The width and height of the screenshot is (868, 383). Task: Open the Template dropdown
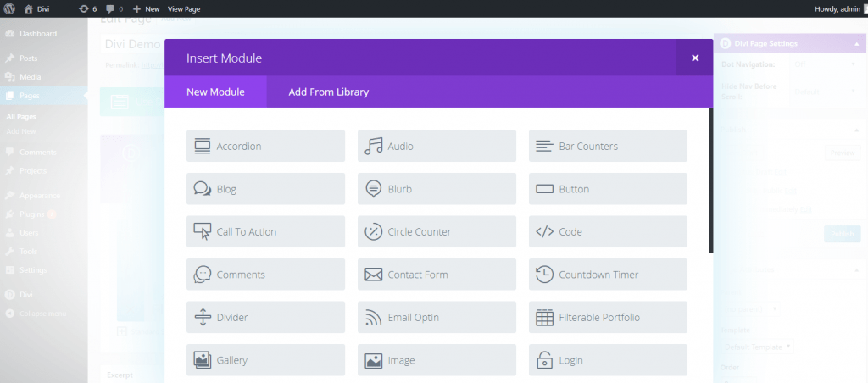[758, 347]
